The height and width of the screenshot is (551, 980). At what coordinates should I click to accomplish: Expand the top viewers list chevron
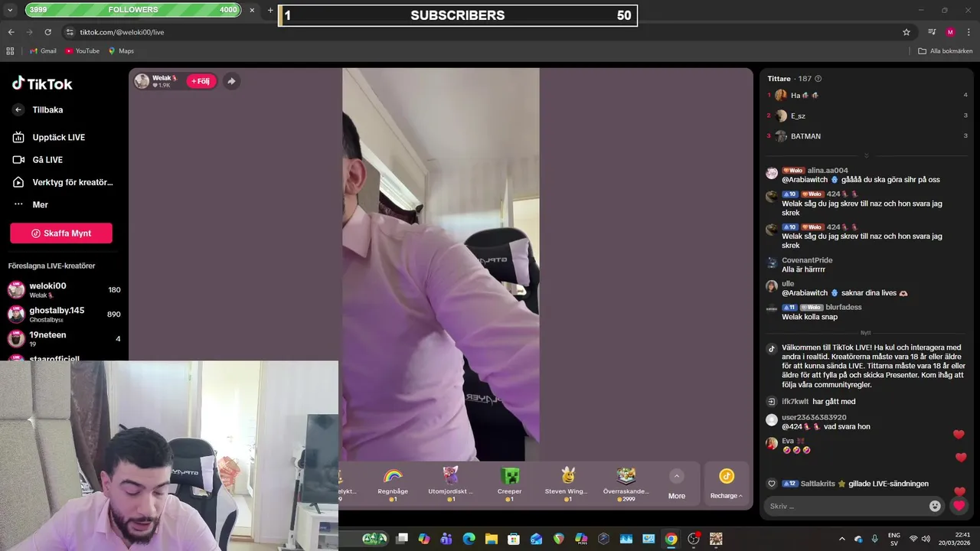click(867, 155)
